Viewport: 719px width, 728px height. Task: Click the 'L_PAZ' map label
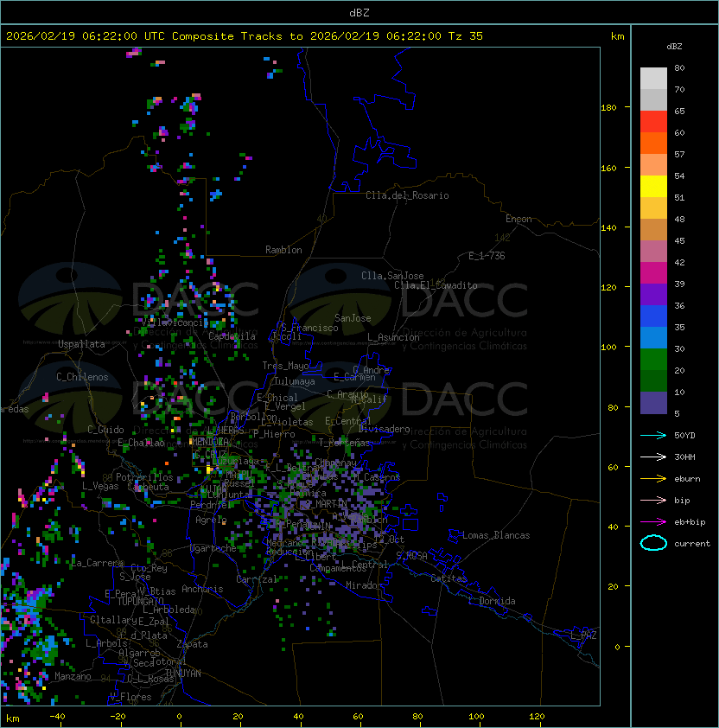click(583, 635)
